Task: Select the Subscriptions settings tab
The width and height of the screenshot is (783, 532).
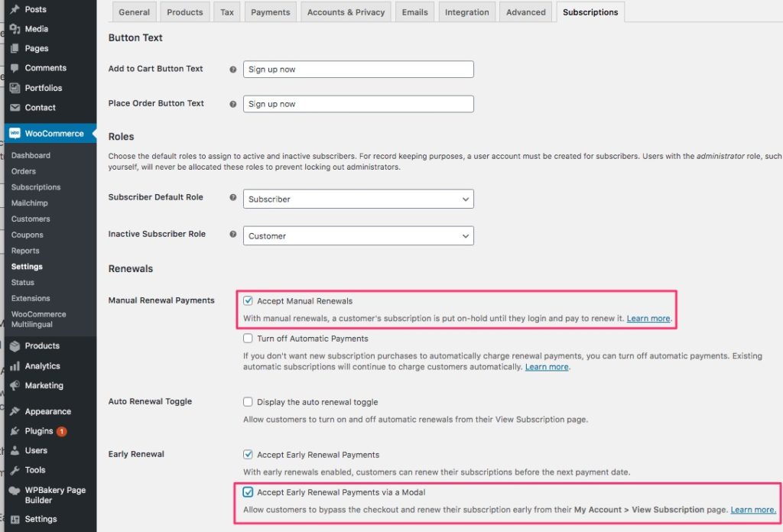Action: click(590, 12)
